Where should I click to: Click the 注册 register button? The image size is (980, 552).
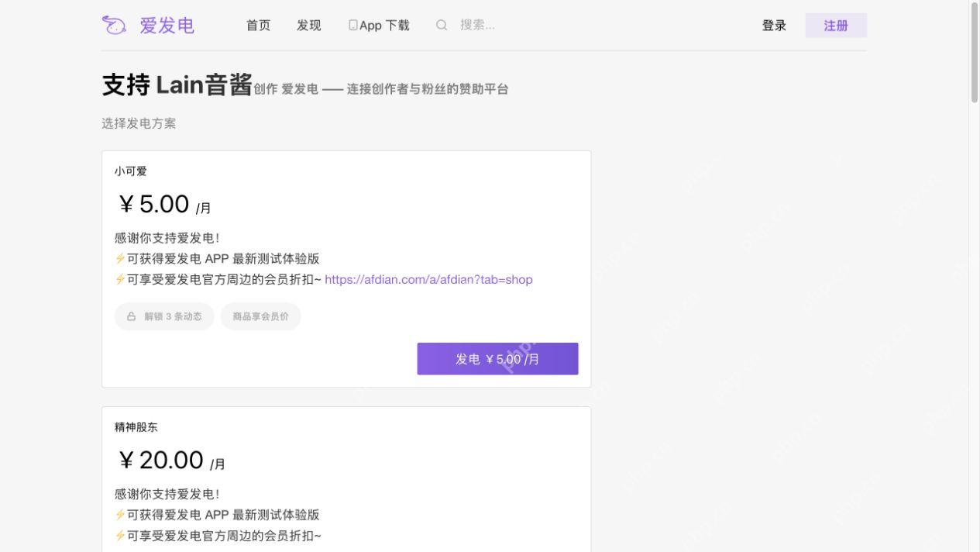[836, 26]
